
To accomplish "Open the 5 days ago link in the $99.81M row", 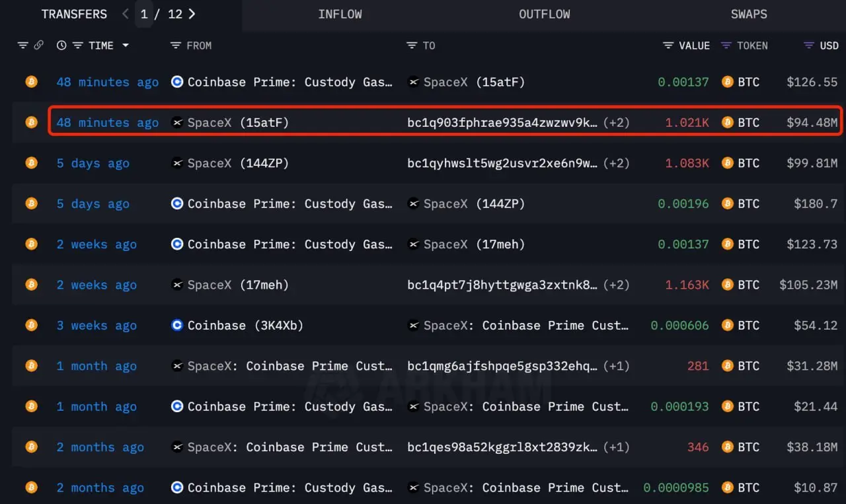I will pos(93,163).
